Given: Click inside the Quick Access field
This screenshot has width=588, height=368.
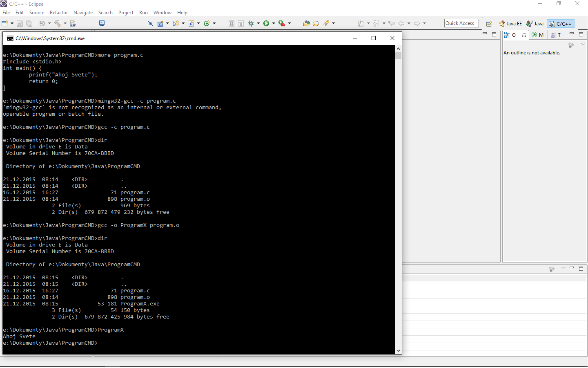Looking at the screenshot, I should pyautogui.click(x=461, y=23).
